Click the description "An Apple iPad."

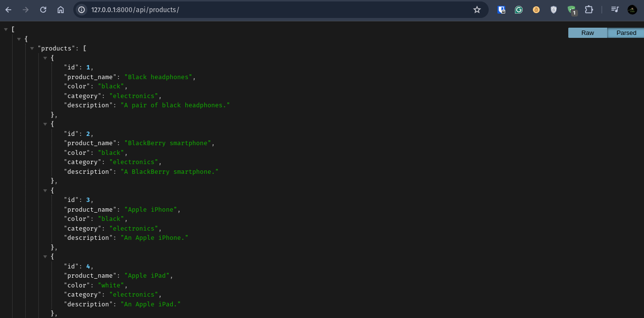pos(150,304)
